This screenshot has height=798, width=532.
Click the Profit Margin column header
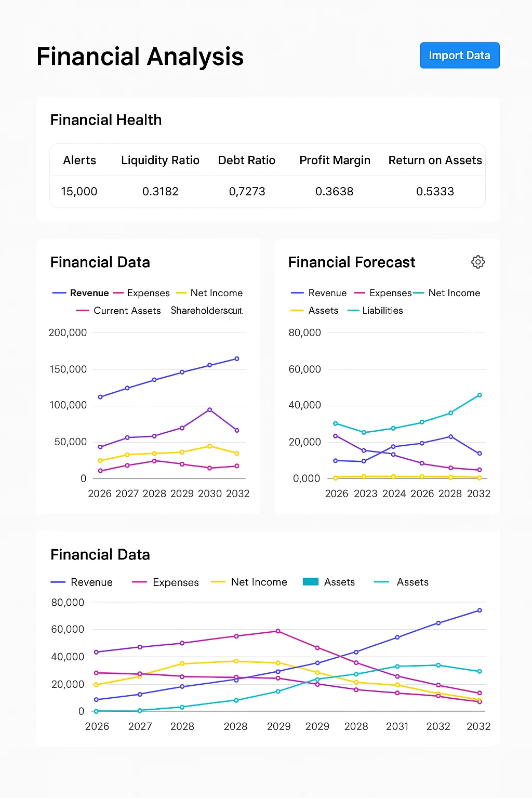point(335,161)
